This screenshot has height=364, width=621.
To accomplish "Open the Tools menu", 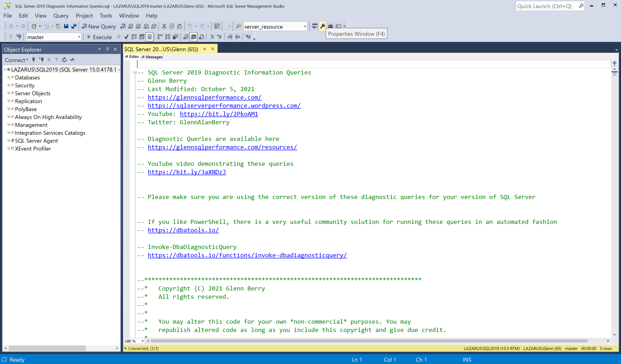I will tap(106, 16).
